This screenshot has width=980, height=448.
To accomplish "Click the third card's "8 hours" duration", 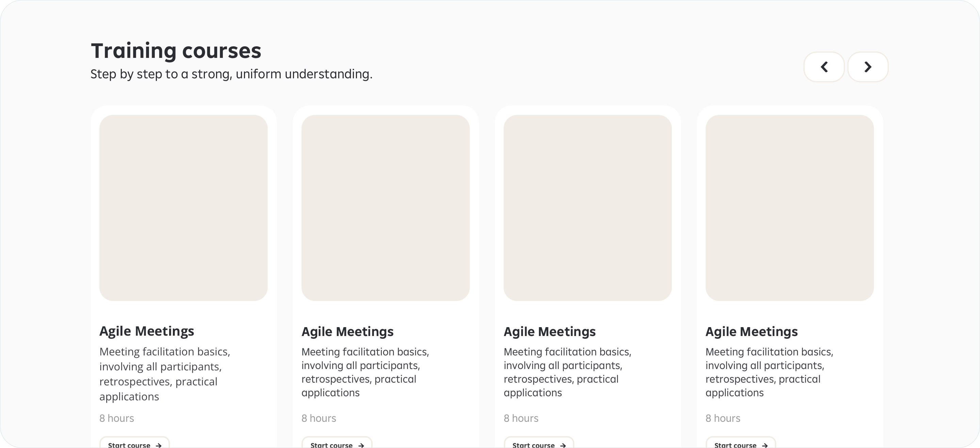I will (x=521, y=418).
